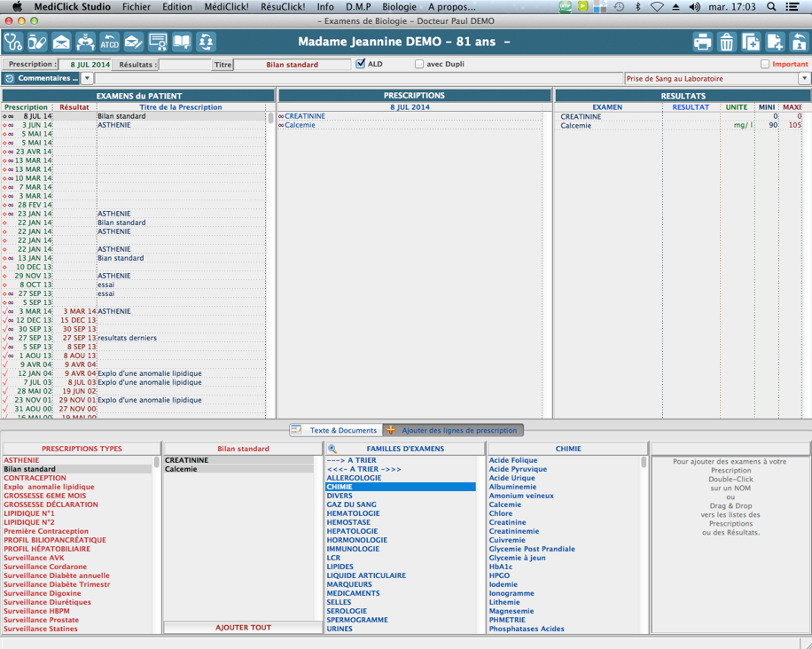The width and height of the screenshot is (812, 649).
Task: Print the biology exam prescription
Action: 702,42
